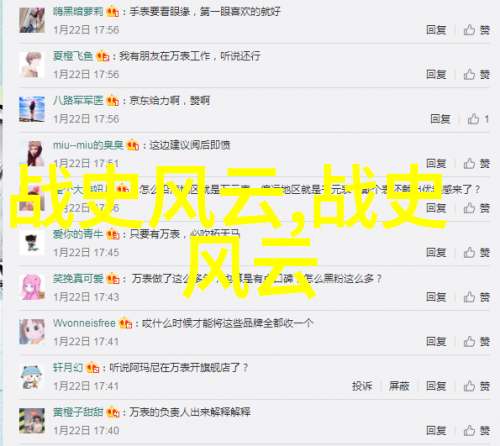Click 投诉 on 轩月幻's comment
Image resolution: width=500 pixels, height=446 pixels.
click(x=362, y=386)
